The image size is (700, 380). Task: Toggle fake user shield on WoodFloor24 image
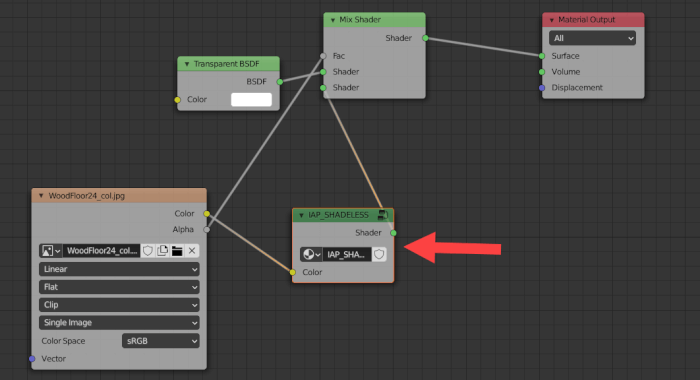pos(148,251)
